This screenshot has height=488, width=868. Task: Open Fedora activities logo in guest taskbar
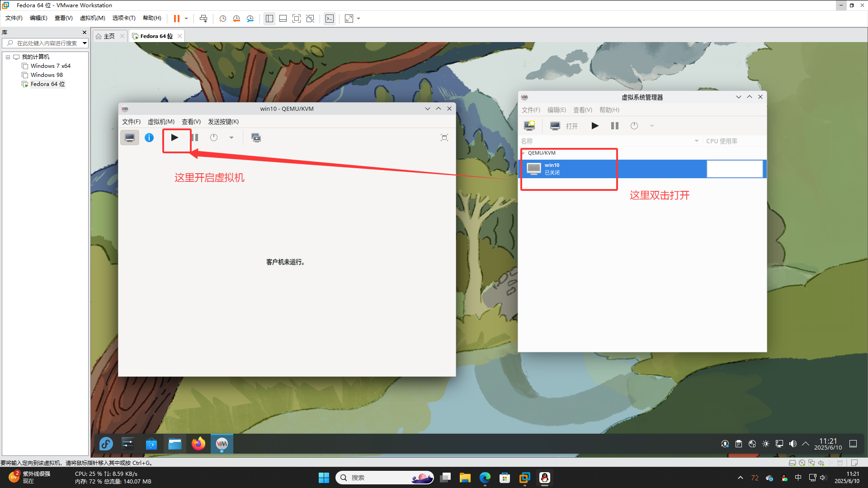click(106, 444)
